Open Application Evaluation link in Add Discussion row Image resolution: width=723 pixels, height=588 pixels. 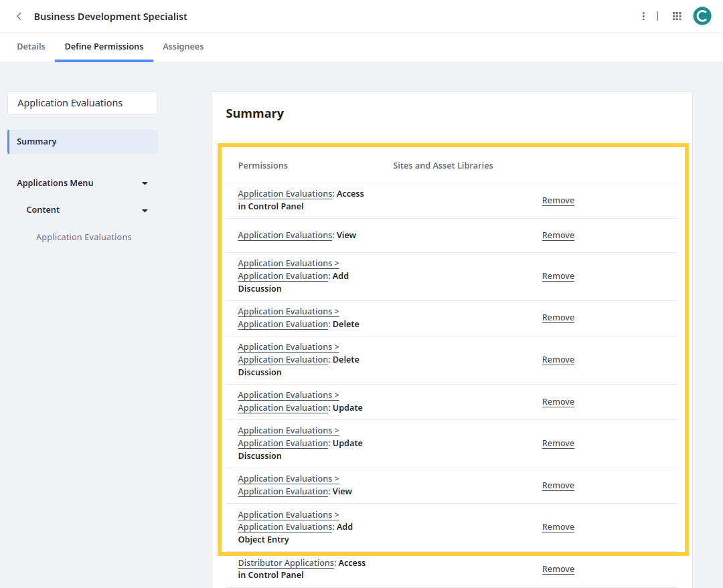[x=284, y=276]
